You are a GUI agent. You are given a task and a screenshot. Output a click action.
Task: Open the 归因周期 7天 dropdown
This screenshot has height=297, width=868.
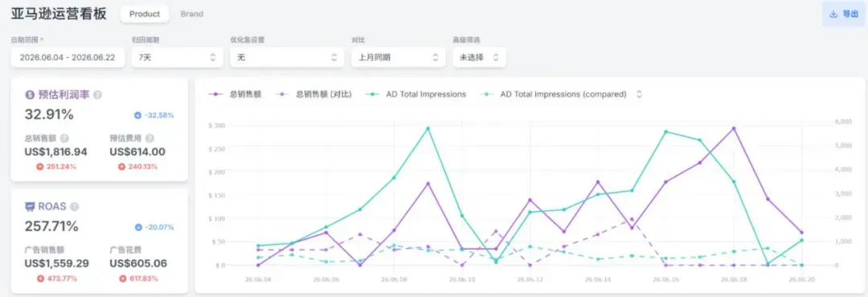(178, 57)
